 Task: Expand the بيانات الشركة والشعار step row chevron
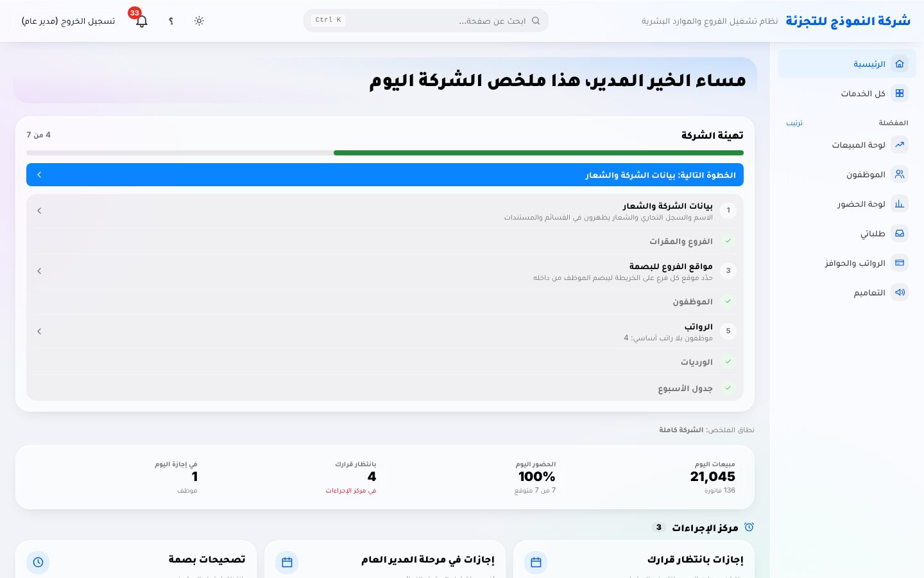click(x=39, y=211)
